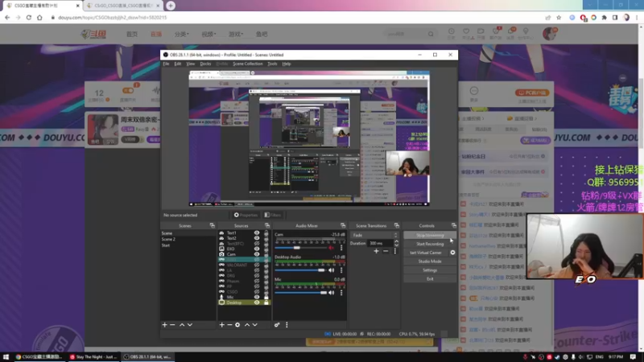
Task: Toggle visibility of the Text2 source
Action: click(x=257, y=238)
